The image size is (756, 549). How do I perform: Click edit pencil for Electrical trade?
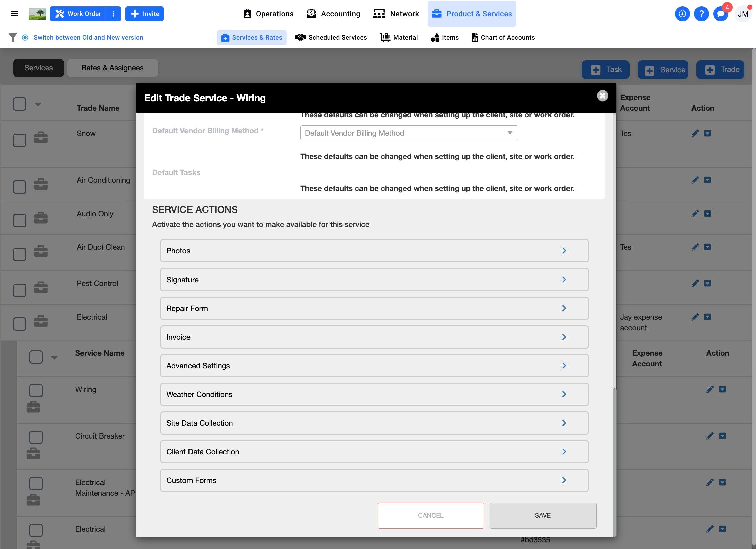[x=695, y=317]
